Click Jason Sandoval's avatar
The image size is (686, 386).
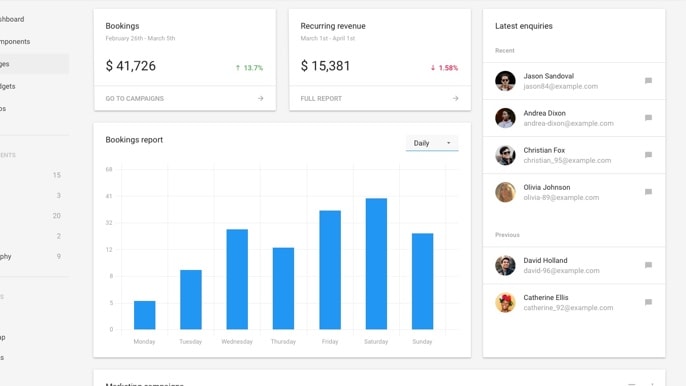point(505,81)
